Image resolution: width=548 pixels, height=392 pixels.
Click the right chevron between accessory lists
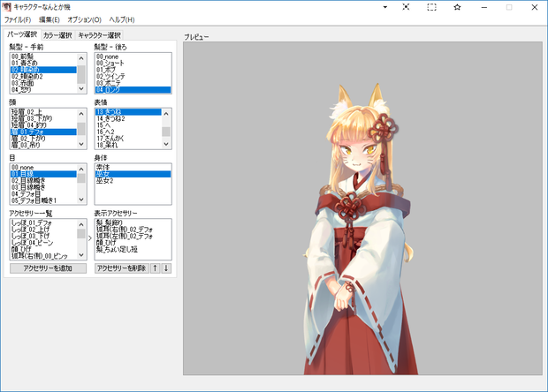click(x=90, y=238)
